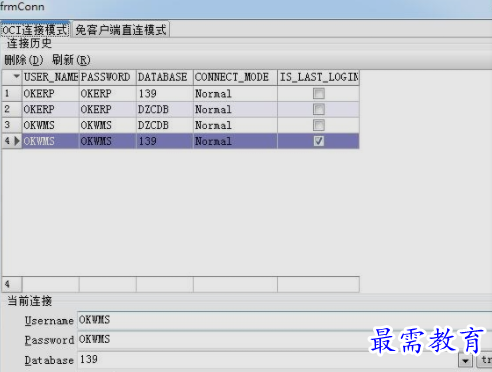
Task: Select OKERP password cell in row 1
Action: click(108, 94)
